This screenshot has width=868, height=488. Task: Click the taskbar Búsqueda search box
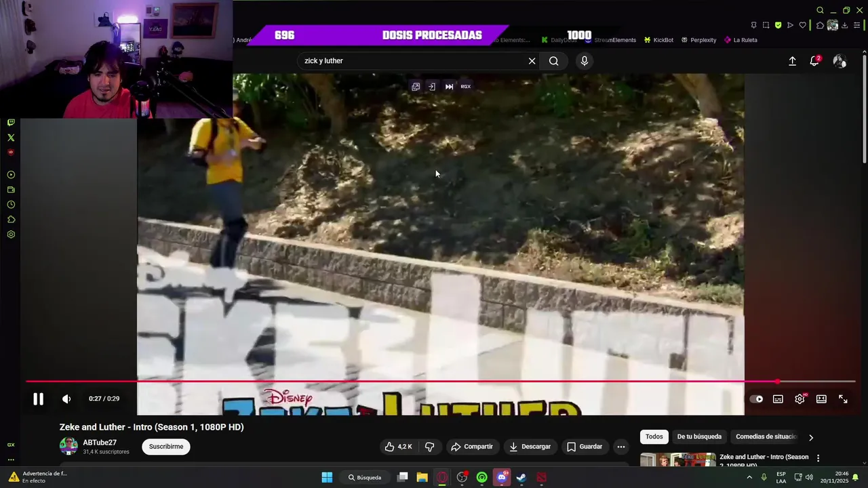tap(365, 477)
